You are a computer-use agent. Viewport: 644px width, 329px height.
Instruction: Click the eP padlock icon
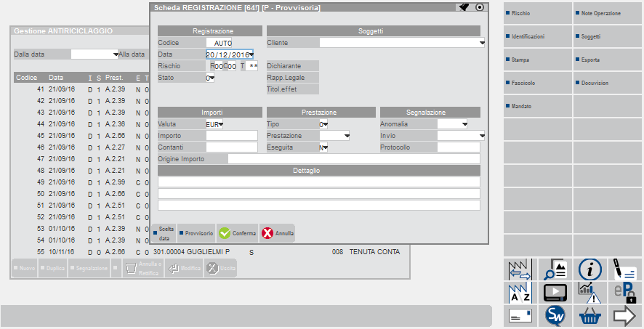point(624,293)
